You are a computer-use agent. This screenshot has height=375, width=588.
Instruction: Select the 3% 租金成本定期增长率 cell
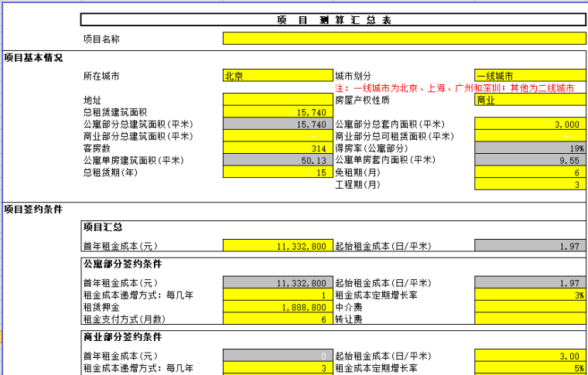pos(528,295)
